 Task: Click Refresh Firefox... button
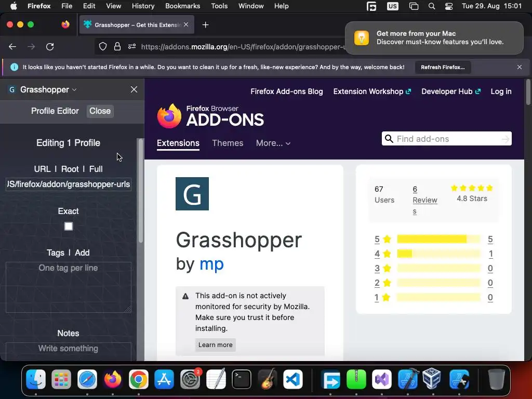point(443,67)
